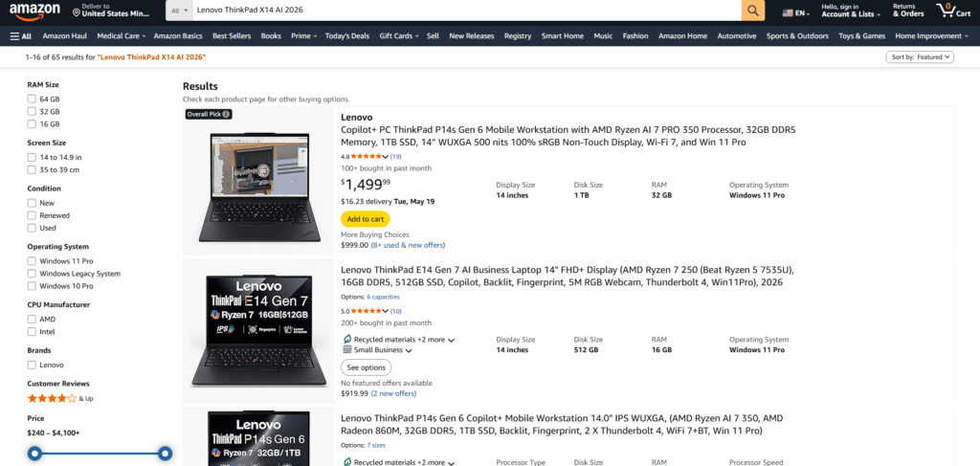980x466 pixels.
Task: Expand the Account & Lists menu
Action: point(851,11)
